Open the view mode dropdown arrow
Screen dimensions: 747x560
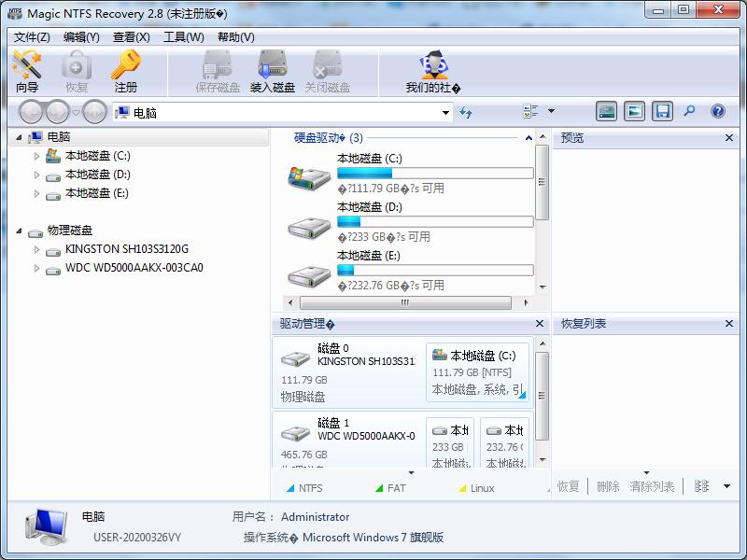(551, 111)
